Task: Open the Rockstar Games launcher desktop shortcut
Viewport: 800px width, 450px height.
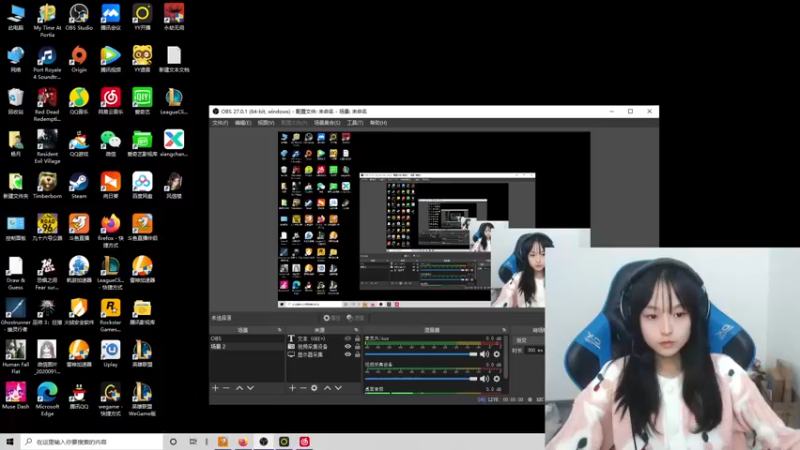Action: click(110, 315)
